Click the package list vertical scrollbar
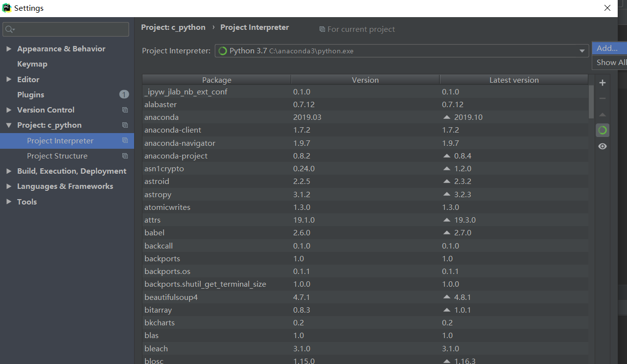Viewport: 627px width, 364px height. click(x=591, y=101)
